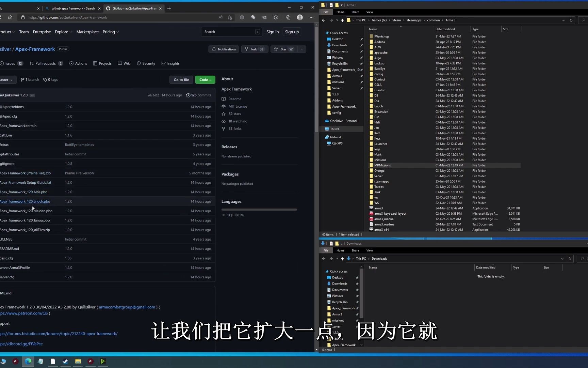Image resolution: width=588 pixels, height=368 pixels.
Task: Open the browser collections icon
Action: tap(288, 17)
